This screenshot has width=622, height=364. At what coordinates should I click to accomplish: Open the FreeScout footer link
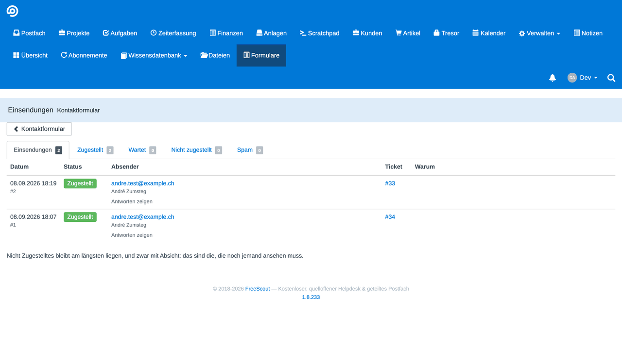(x=258, y=289)
